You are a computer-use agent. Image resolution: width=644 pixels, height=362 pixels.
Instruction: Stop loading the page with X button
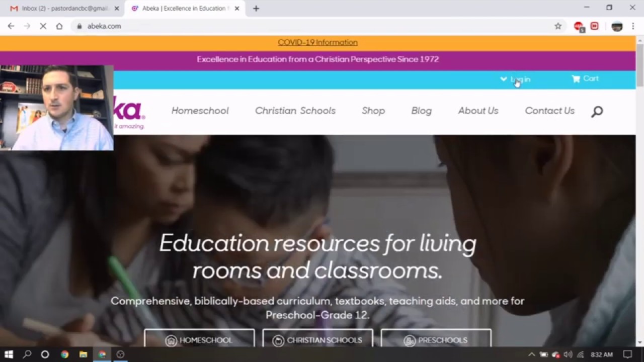pos(43,26)
